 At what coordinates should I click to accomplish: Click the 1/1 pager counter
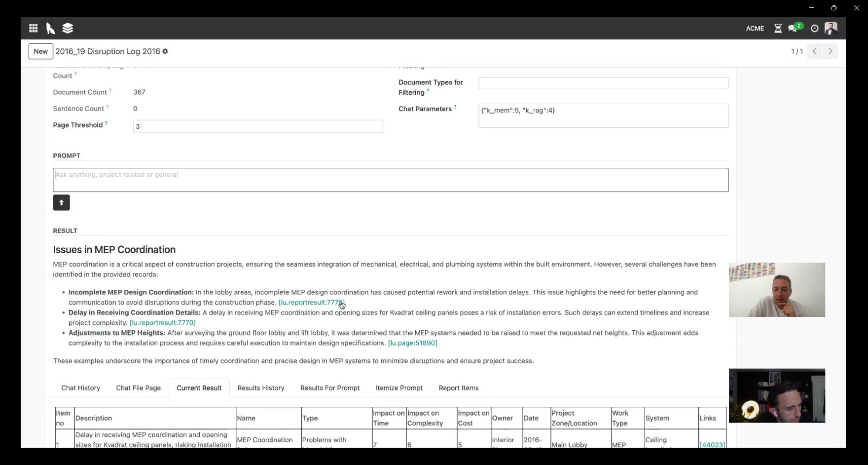pyautogui.click(x=796, y=51)
